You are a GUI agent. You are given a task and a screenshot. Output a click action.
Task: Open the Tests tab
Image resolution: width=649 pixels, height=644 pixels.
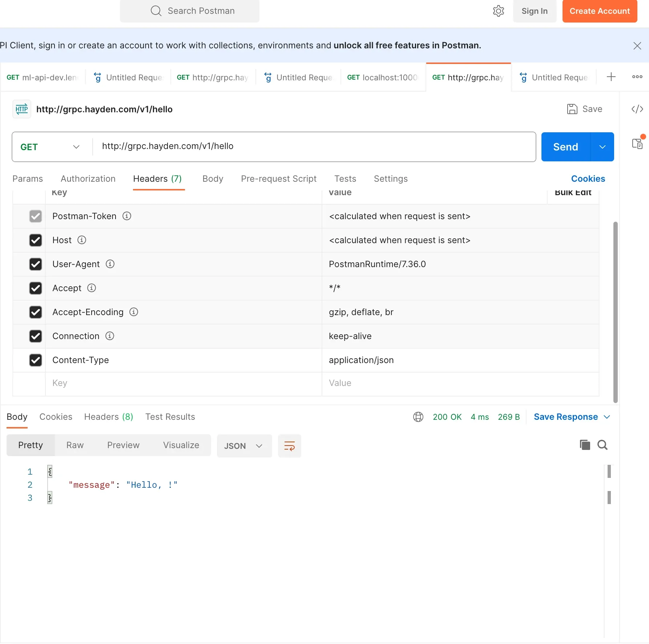point(345,179)
